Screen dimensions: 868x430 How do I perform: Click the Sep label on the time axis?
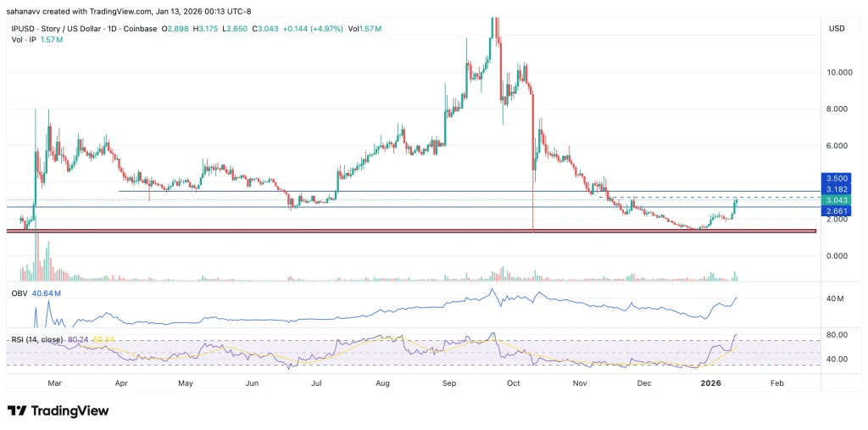click(449, 383)
